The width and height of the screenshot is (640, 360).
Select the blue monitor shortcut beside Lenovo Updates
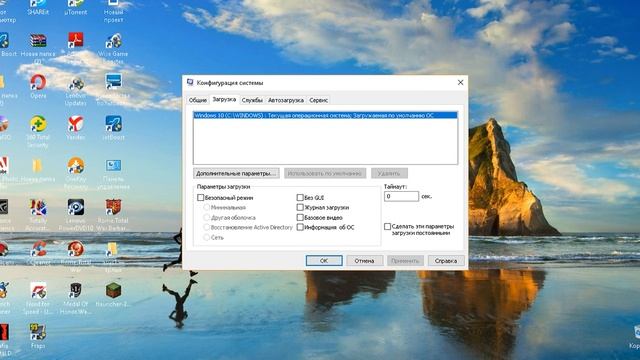point(113,82)
